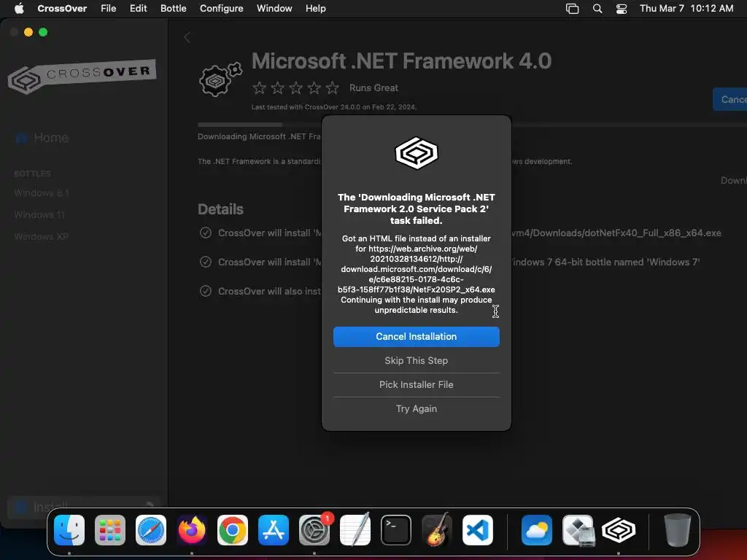Open the Edit menu

(x=138, y=8)
